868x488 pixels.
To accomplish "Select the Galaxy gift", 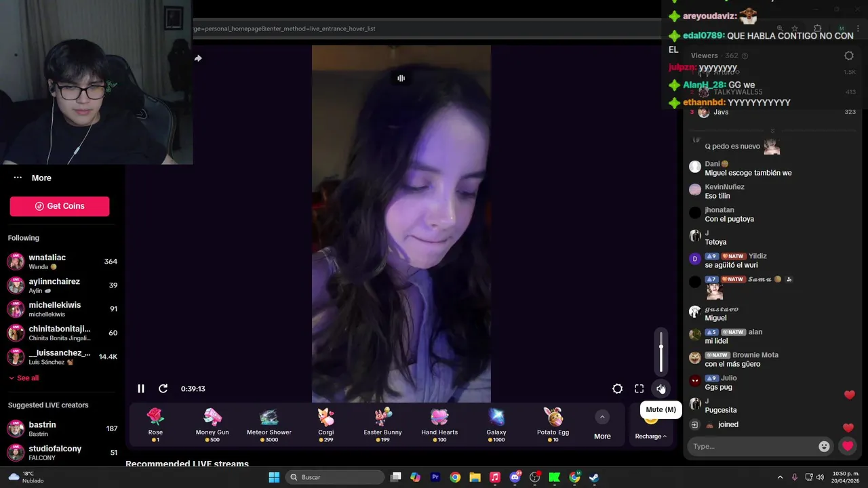I will [x=496, y=424].
